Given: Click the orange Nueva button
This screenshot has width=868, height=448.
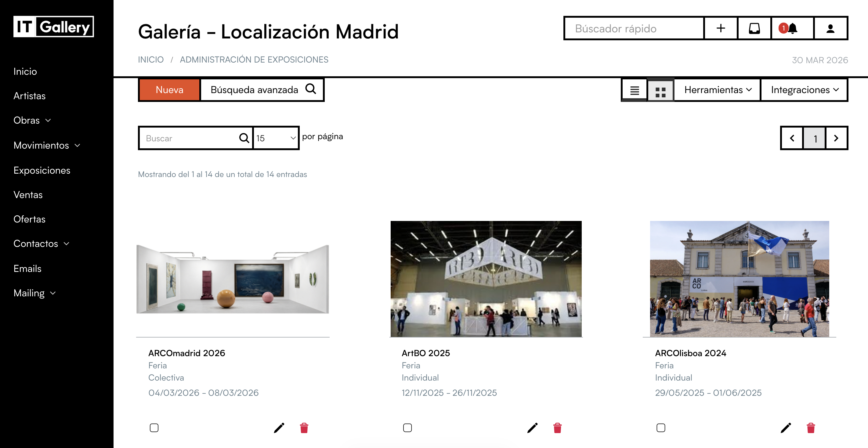Looking at the screenshot, I should coord(169,90).
